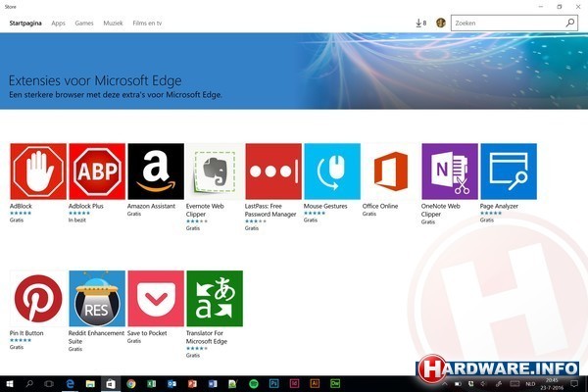This screenshot has width=588, height=392.
Task: Click the AdBlock title link
Action: click(21, 206)
